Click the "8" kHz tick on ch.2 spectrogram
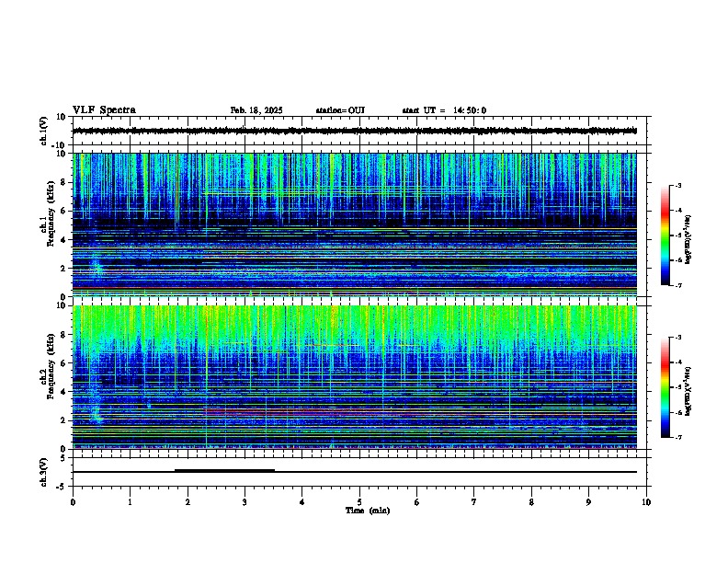The height and width of the screenshot is (563, 728). (x=64, y=335)
